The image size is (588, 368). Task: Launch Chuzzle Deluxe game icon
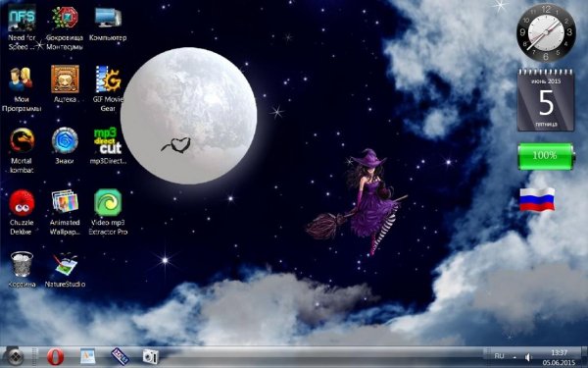click(x=22, y=212)
